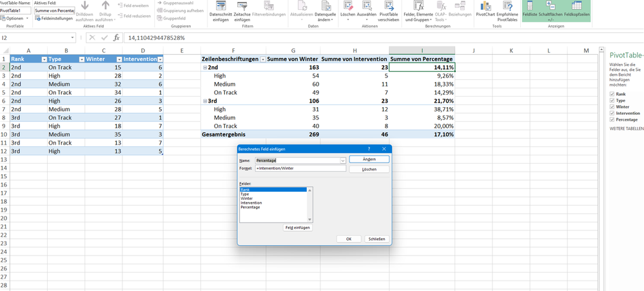Click the OLAP-Tools icon

point(440,6)
